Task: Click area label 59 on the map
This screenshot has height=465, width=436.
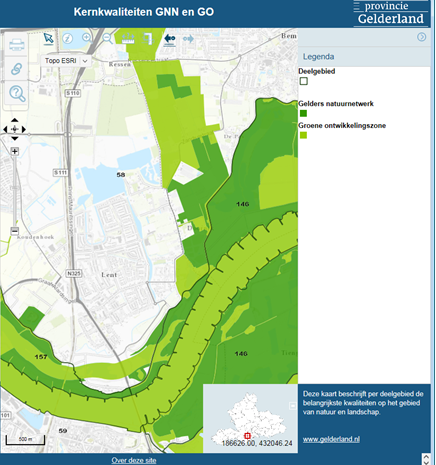Action: [x=63, y=431]
